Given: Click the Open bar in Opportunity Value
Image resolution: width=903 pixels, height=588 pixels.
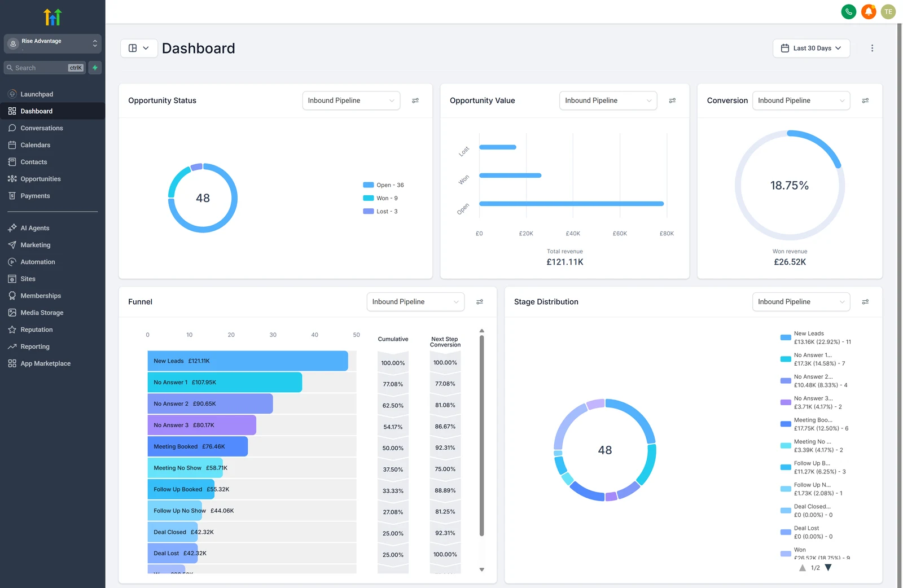Looking at the screenshot, I should 571,204.
